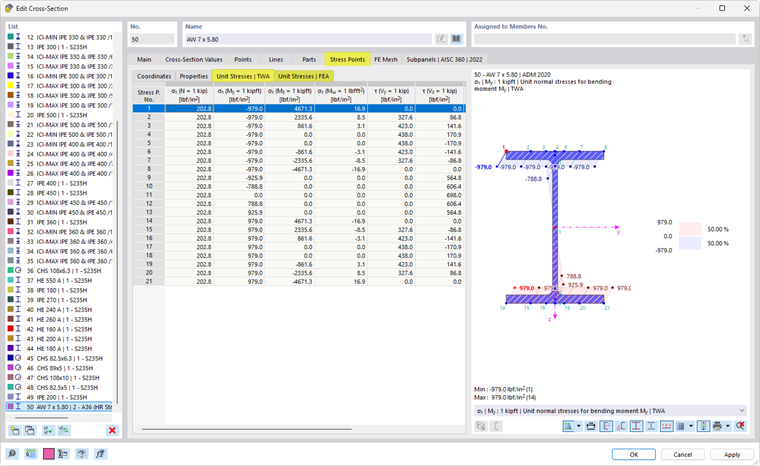Print the graphic with the printer icon
The height and width of the screenshot is (466, 760).
(718, 426)
